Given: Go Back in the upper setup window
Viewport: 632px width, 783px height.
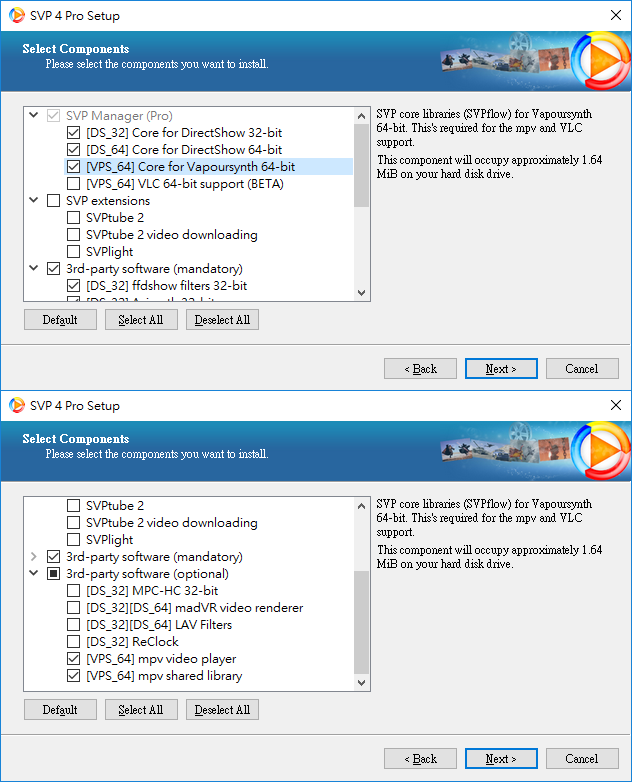Looking at the screenshot, I should pos(420,369).
